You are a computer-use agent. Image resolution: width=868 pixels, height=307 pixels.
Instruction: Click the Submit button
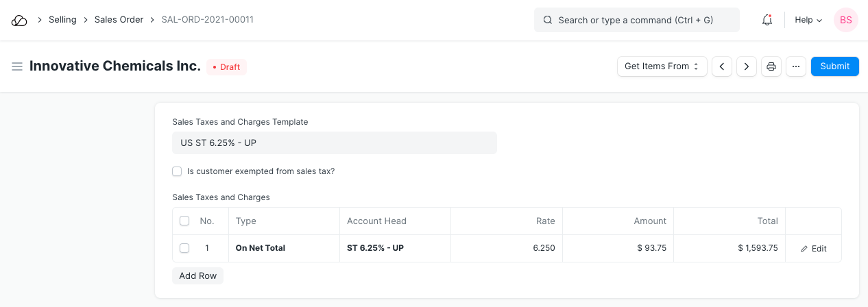834,66
